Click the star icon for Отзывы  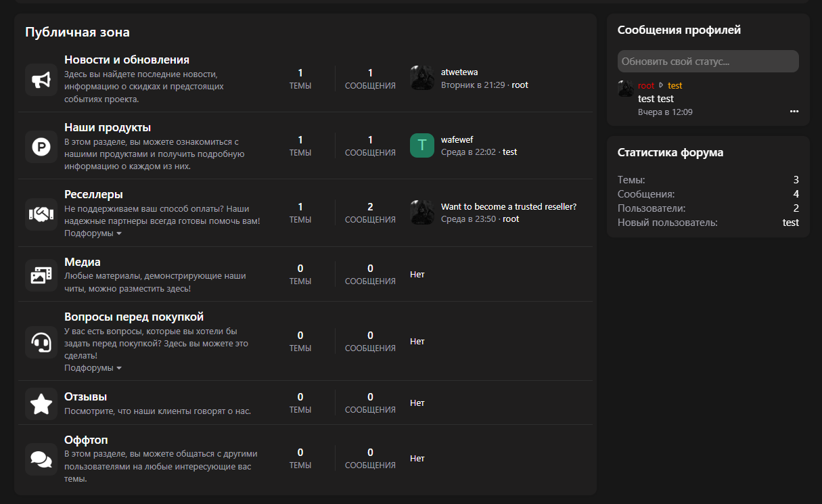click(x=41, y=404)
